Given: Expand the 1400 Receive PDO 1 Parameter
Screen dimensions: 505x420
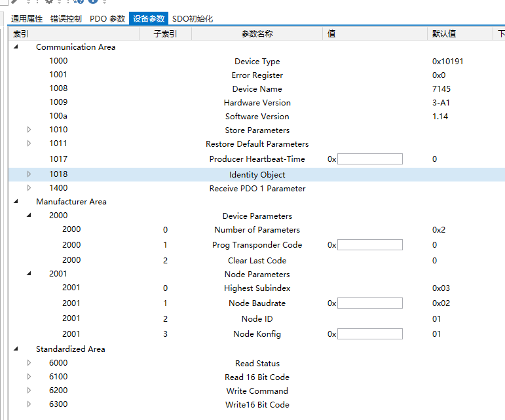Looking at the screenshot, I should coord(29,188).
